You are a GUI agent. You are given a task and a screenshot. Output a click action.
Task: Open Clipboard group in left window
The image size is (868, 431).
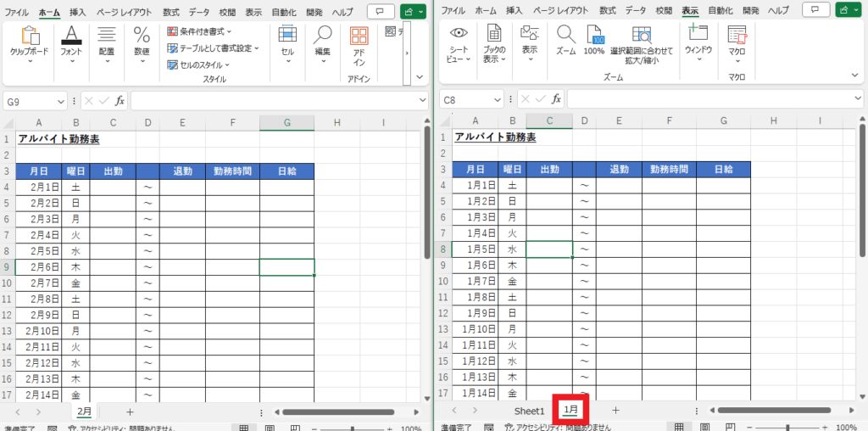click(30, 46)
